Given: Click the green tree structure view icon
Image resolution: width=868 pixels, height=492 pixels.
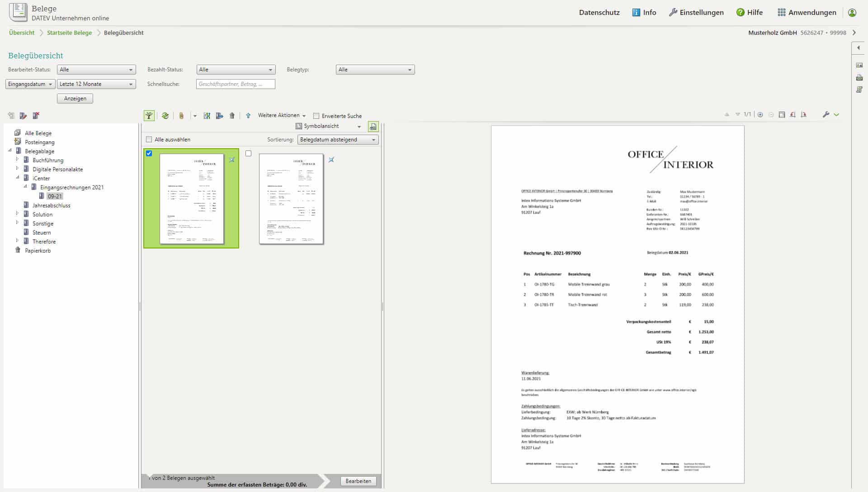Looking at the screenshot, I should (149, 116).
